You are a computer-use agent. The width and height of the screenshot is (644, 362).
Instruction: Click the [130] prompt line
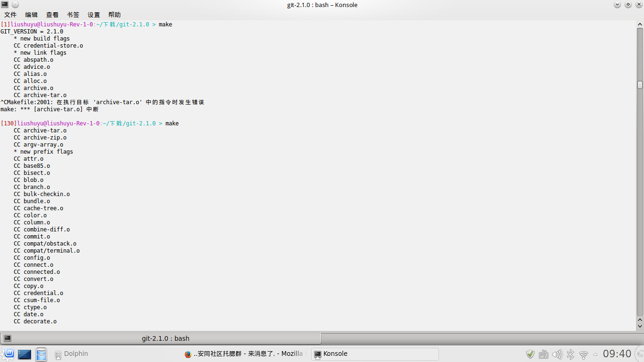point(90,123)
